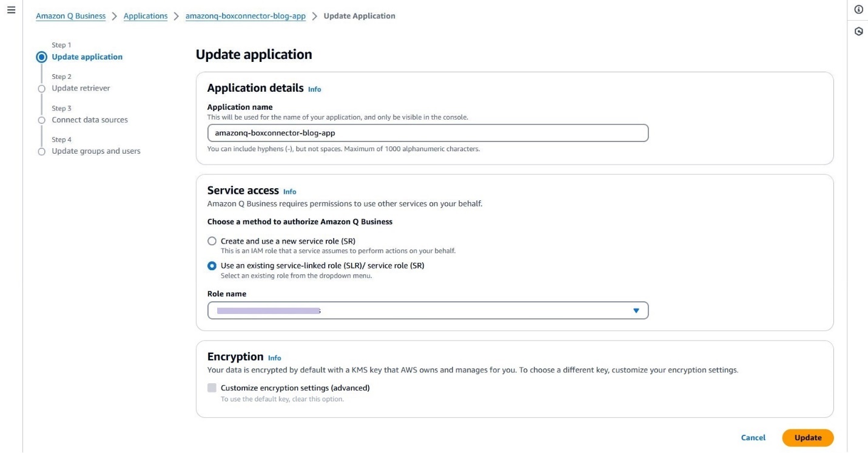Go to Step 2 Update retriever
Screen dimensions: 868x453
coord(81,88)
